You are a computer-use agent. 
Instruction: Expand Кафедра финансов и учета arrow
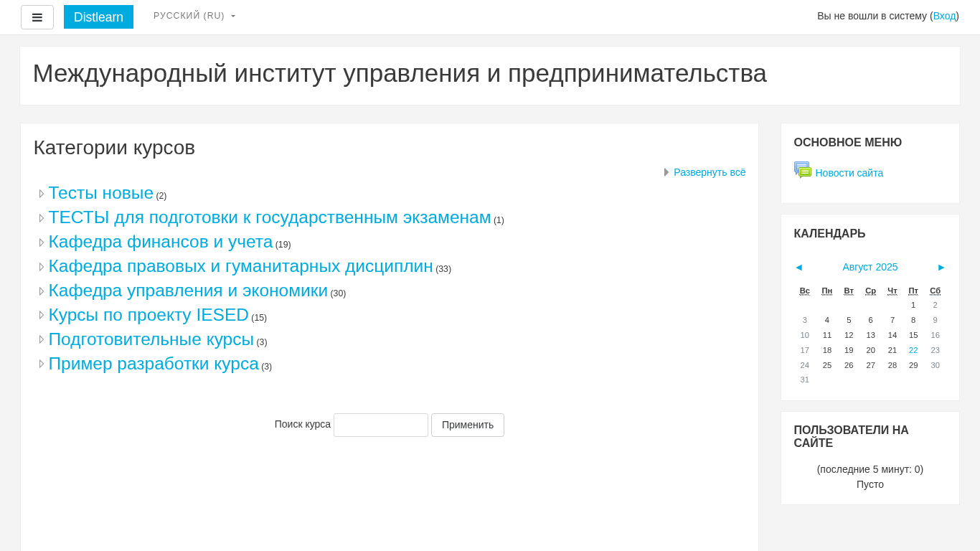pos(42,242)
